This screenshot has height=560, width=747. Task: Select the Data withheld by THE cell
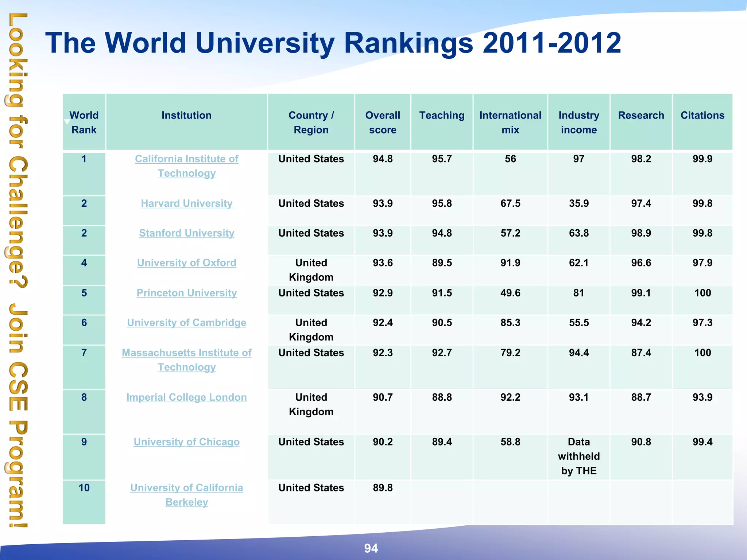[579, 456]
